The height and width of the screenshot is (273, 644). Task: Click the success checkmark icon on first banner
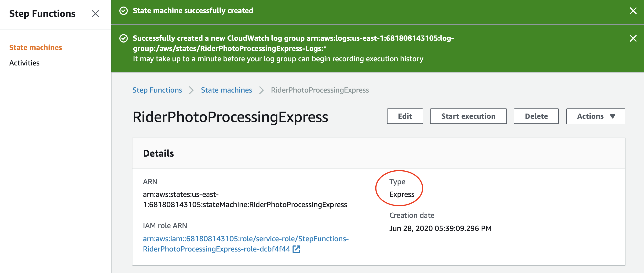coord(124,11)
